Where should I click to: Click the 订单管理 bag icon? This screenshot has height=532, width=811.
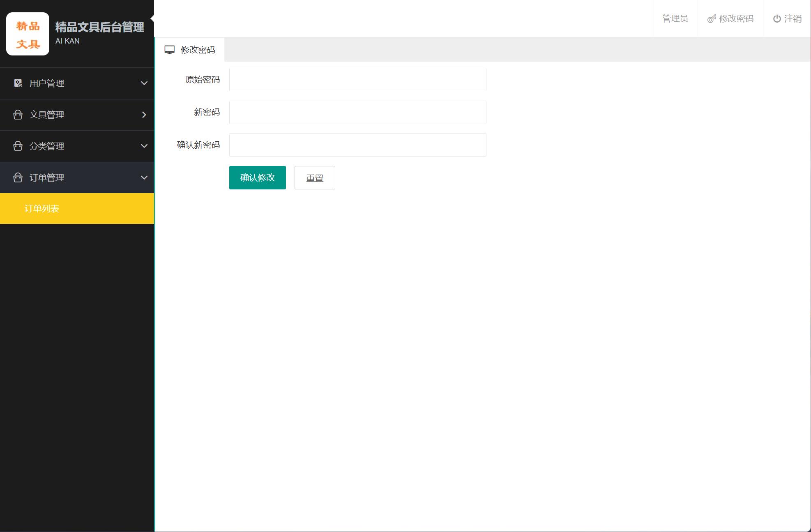coord(18,177)
